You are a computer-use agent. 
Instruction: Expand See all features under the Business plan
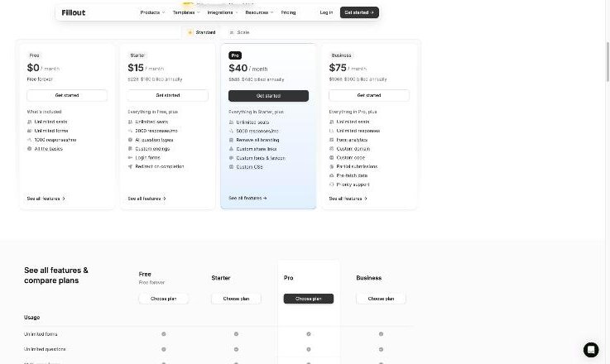pyautogui.click(x=348, y=199)
